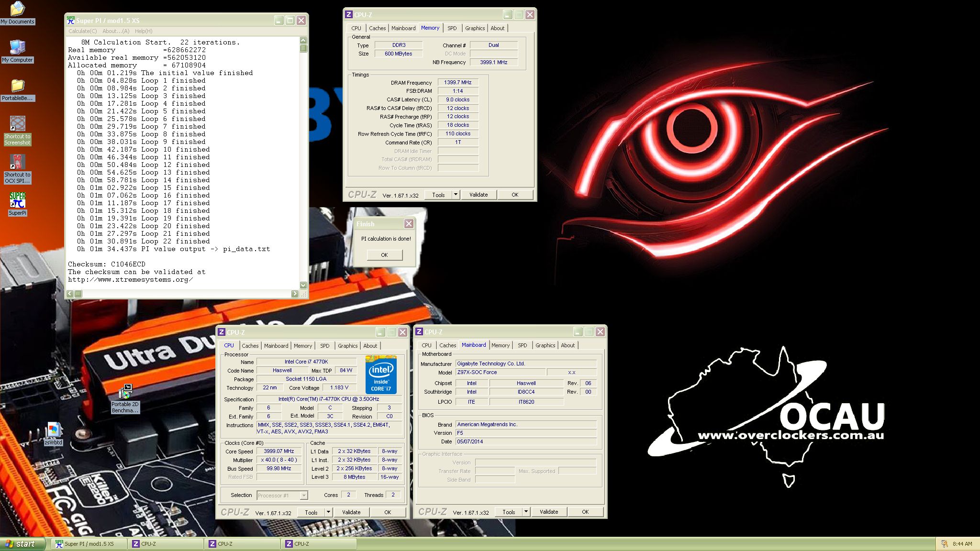This screenshot has width=980, height=551.
Task: Open the Portable 2D Benchmark icon
Action: tap(125, 392)
